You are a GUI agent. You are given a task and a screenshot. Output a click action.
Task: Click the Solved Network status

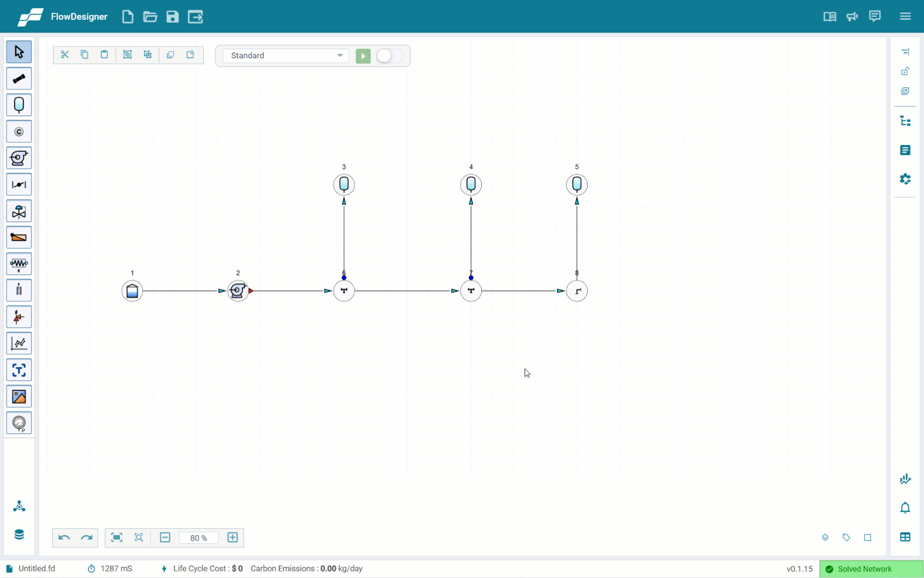[x=864, y=569]
